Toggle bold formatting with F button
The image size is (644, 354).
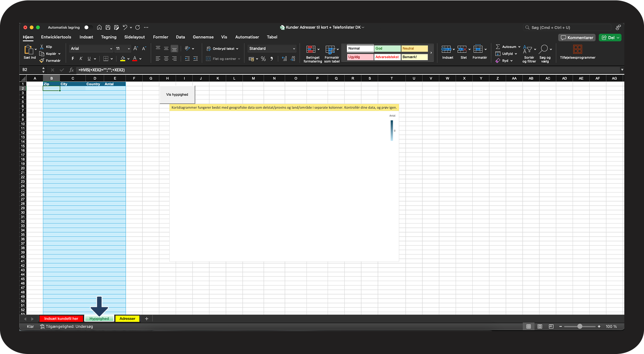73,59
